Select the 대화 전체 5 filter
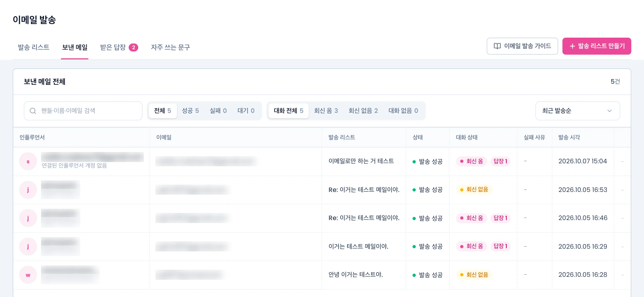Image resolution: width=644 pixels, height=297 pixels. 289,111
